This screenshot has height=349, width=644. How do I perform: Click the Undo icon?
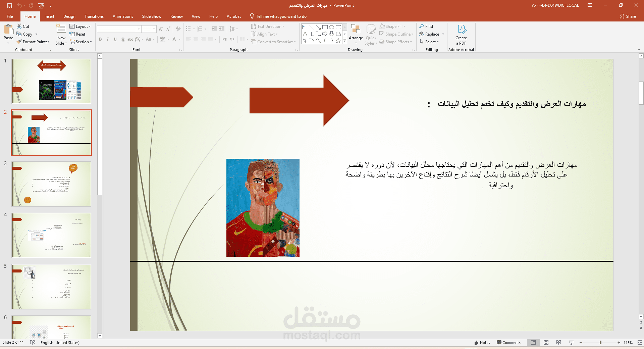19,5
